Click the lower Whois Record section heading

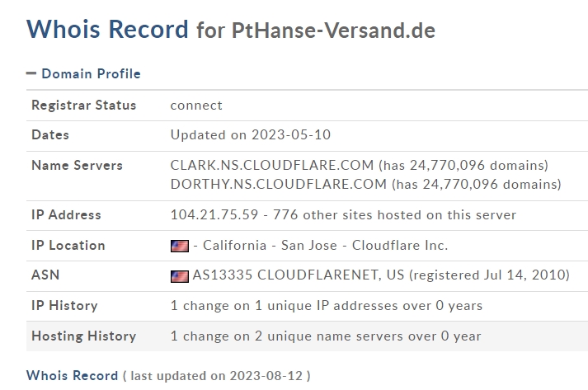(x=72, y=375)
